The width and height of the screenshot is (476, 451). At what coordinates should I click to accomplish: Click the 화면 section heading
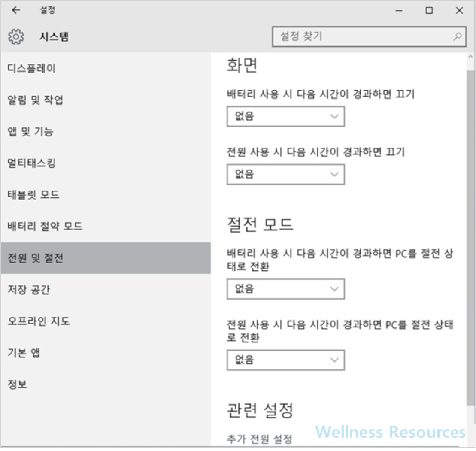(x=242, y=65)
